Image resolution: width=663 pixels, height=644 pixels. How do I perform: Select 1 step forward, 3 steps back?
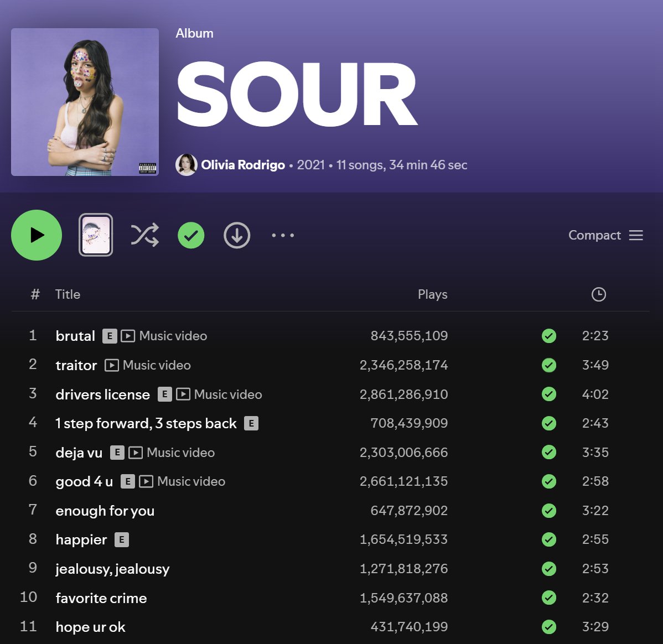click(146, 423)
